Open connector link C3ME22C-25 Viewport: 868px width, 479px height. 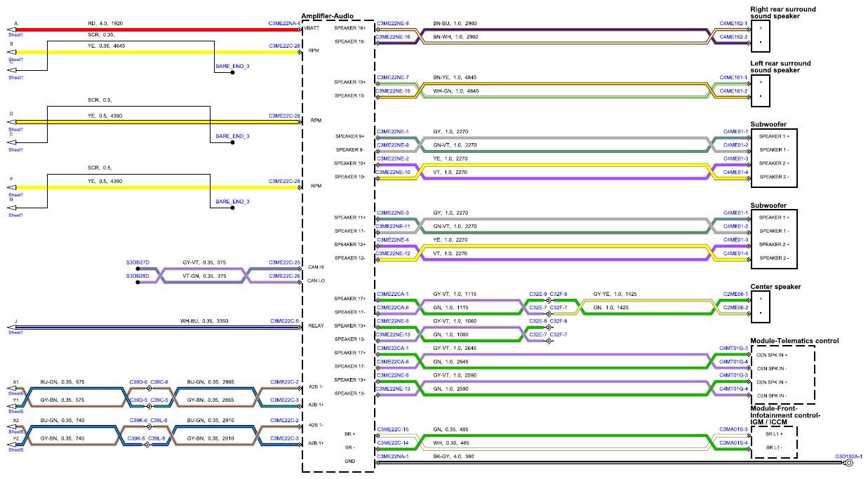pos(284,262)
